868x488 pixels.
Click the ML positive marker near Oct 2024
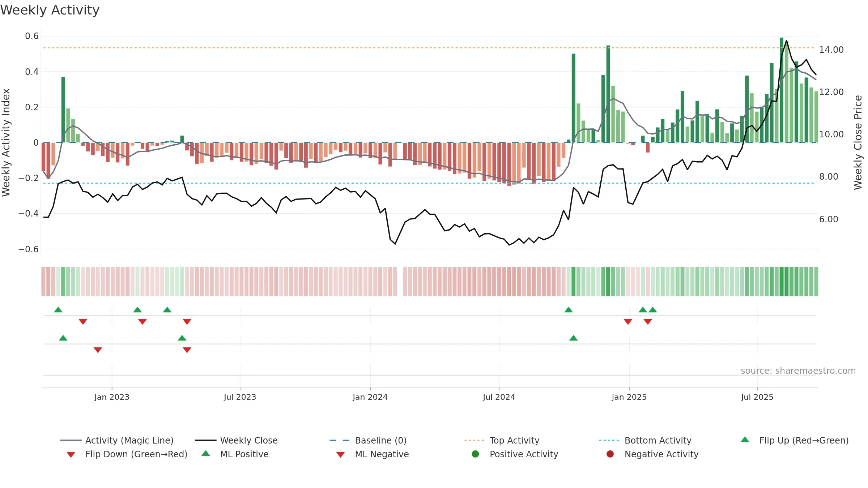click(x=574, y=338)
